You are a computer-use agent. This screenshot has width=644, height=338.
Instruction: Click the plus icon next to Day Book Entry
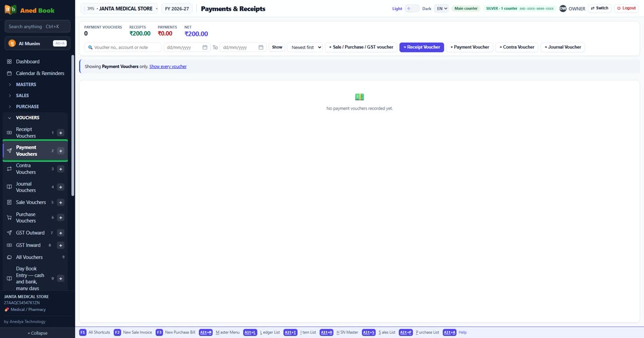pyautogui.click(x=61, y=279)
